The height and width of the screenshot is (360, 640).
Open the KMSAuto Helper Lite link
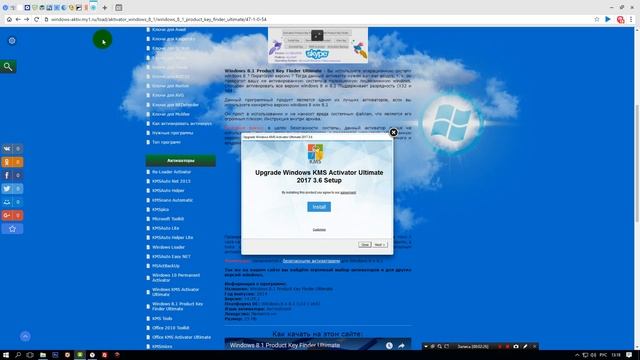[x=173, y=238]
